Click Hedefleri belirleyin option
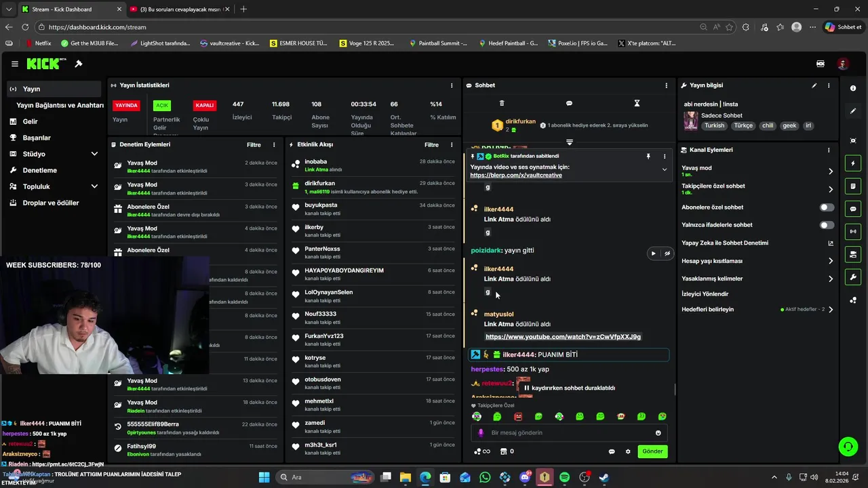 coord(707,310)
